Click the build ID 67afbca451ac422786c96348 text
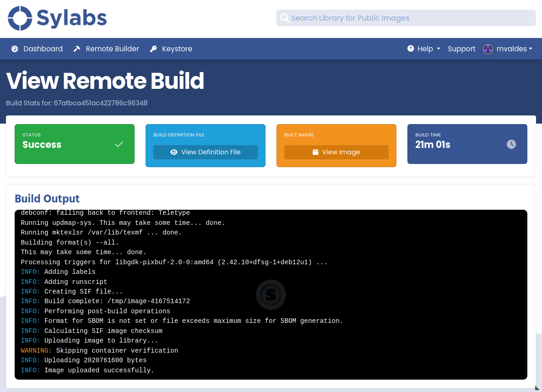Screen dimensions: 542x392 point(101,103)
